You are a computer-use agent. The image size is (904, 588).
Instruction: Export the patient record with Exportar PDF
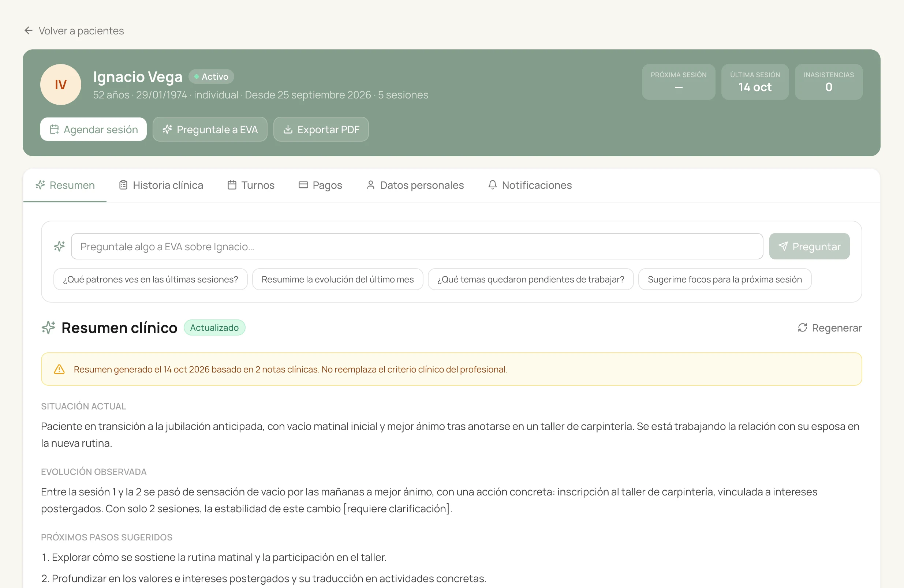tap(321, 129)
